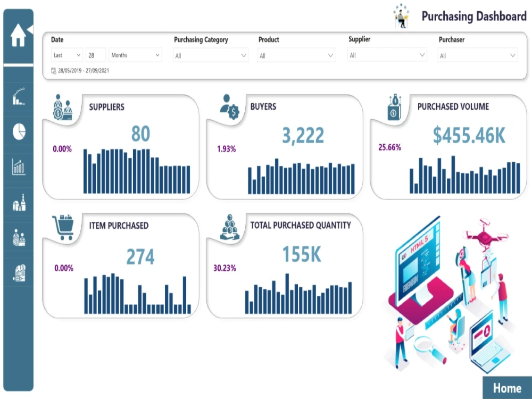This screenshot has width=532, height=399.
Task: Click the buyer-with-dollar icon on BUYERS card
Action: coord(229,106)
